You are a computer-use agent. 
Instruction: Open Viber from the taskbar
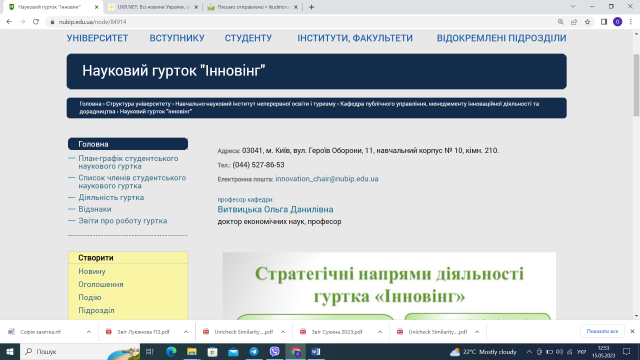275,352
